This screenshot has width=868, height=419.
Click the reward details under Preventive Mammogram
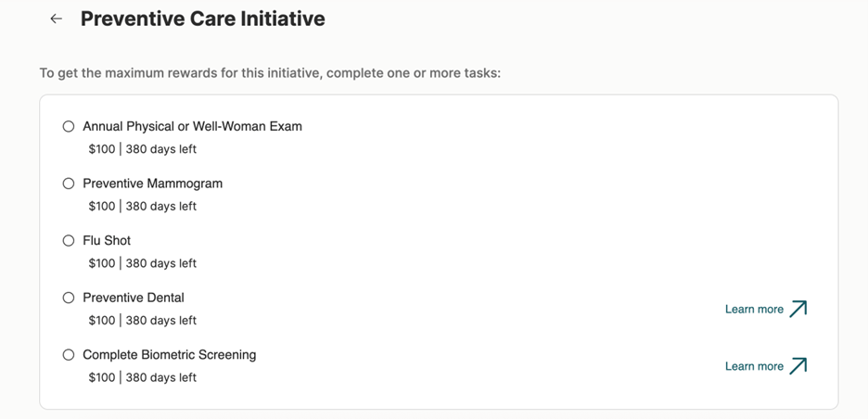click(142, 207)
